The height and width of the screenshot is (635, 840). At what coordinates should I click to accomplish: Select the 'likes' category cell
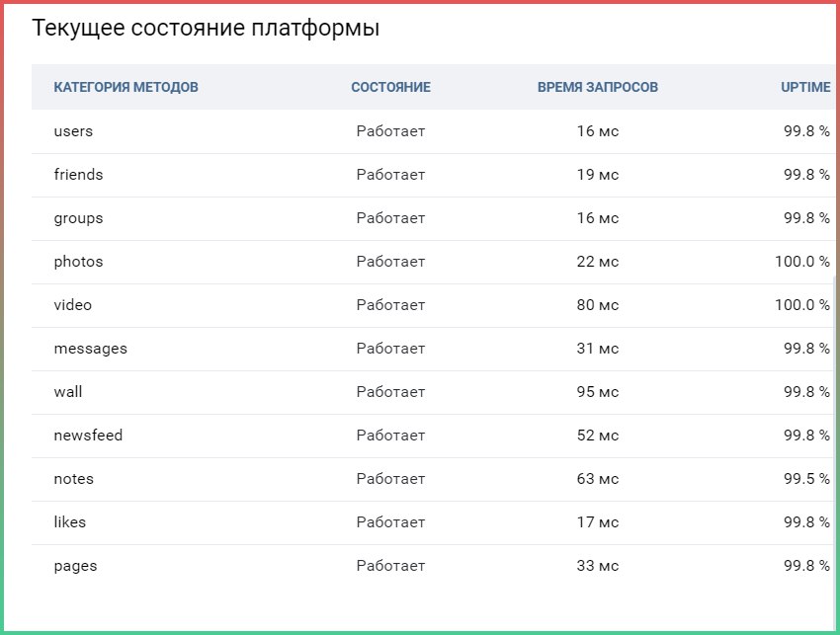point(69,522)
